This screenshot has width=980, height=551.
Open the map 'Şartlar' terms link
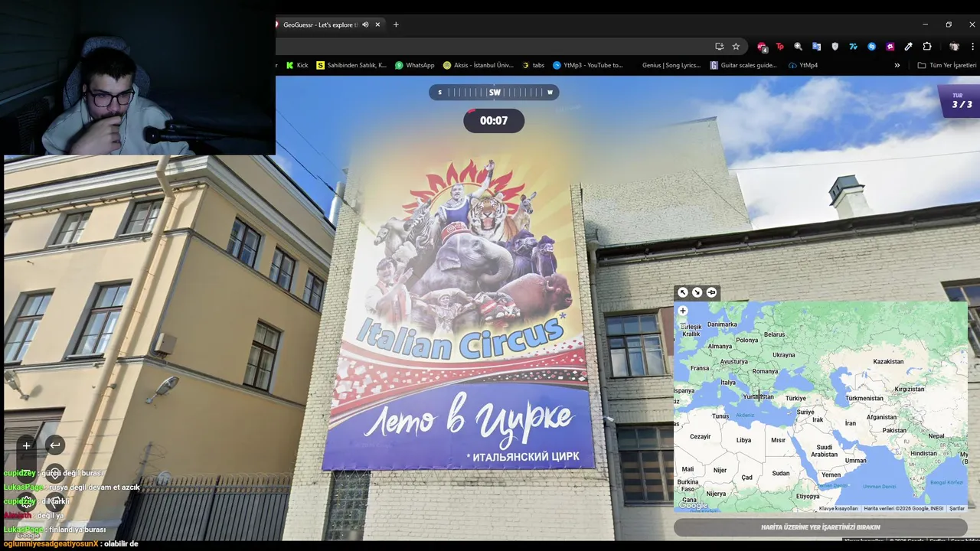click(x=956, y=508)
